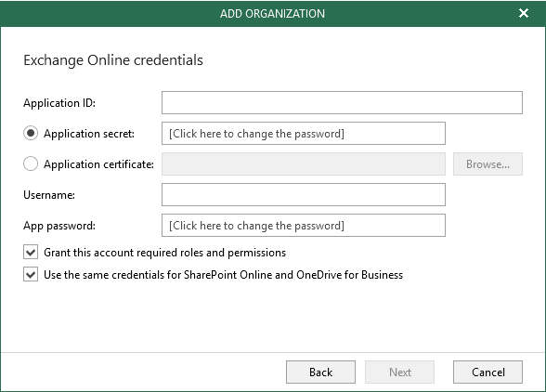Uncheck Grant this account required roles checkbox
This screenshot has width=546, height=392.
point(31,252)
